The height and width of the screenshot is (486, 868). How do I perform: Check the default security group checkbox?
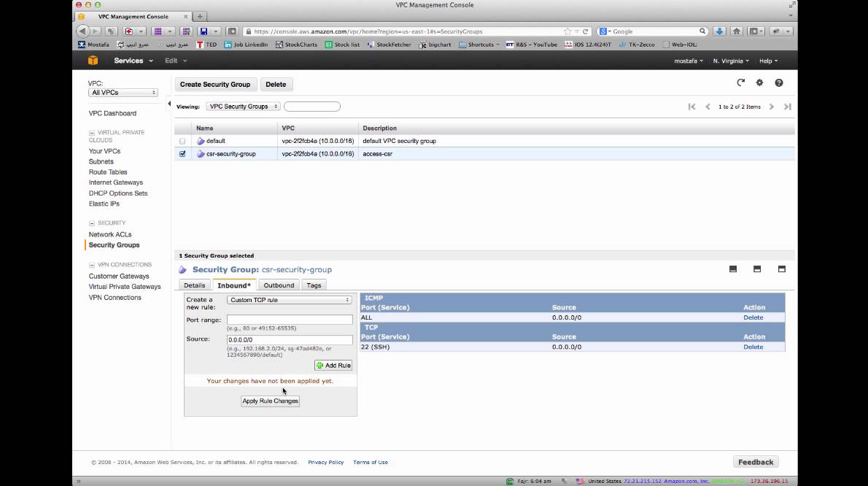coord(182,141)
